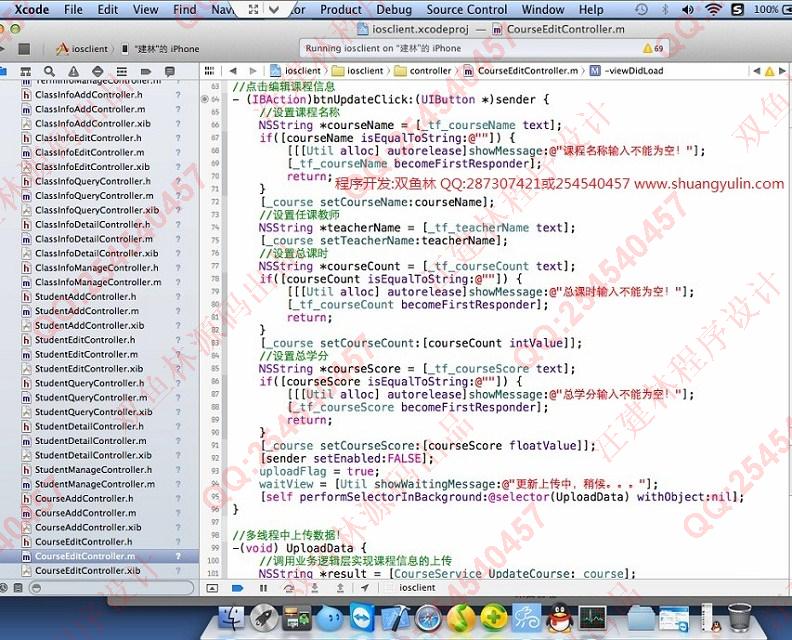Open the Edit menu

click(x=108, y=10)
